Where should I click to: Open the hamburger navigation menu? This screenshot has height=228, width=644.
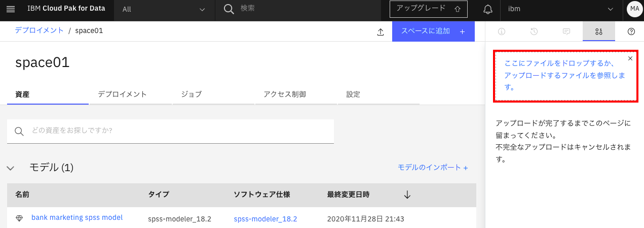(10, 9)
